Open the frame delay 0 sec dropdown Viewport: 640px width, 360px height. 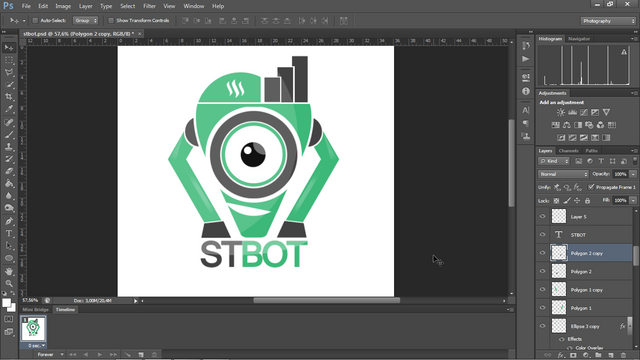(x=36, y=346)
